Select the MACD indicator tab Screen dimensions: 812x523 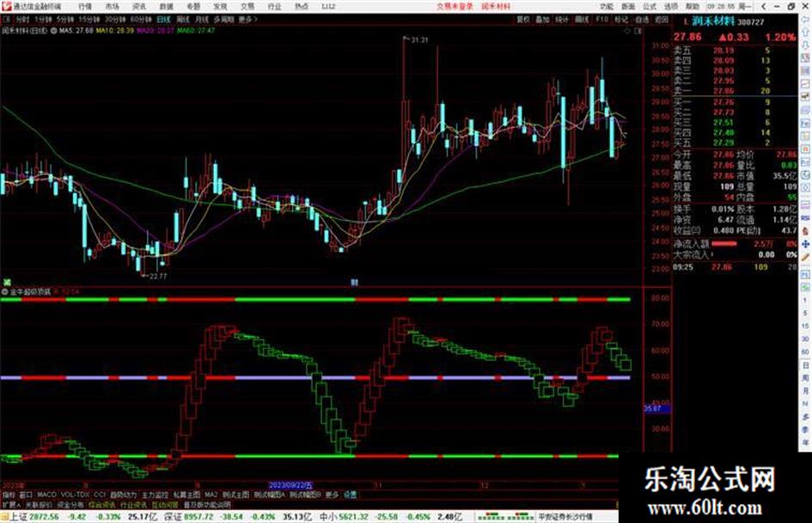46,495
